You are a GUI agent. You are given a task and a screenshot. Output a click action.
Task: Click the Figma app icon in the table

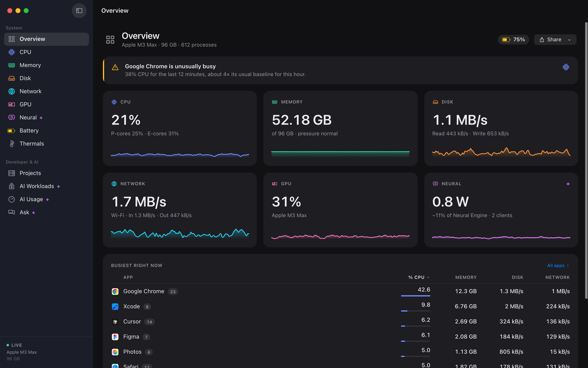tap(115, 337)
